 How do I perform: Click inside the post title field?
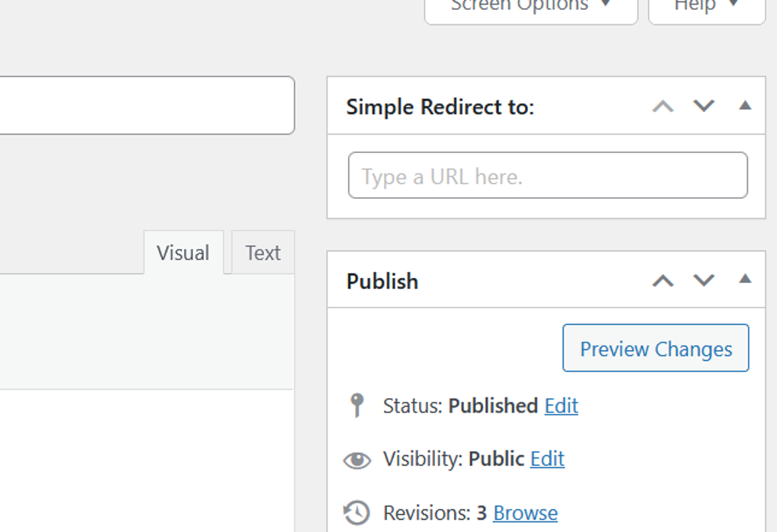click(145, 105)
